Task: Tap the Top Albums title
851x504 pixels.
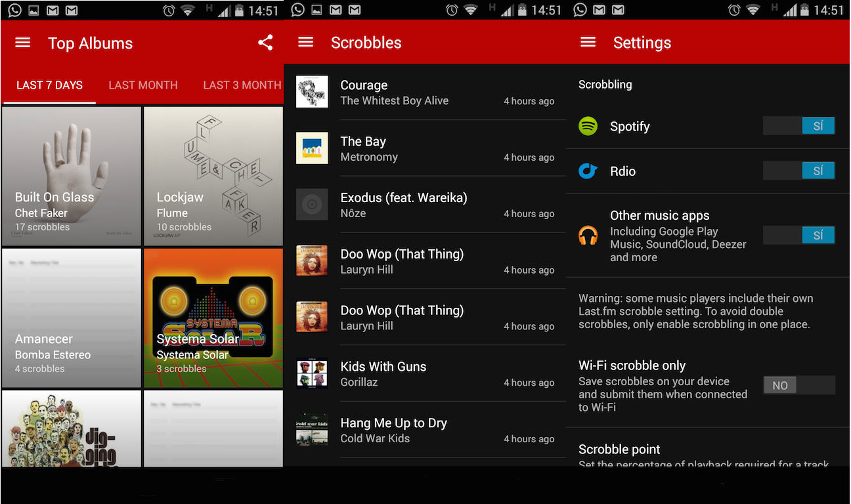Action: (90, 43)
